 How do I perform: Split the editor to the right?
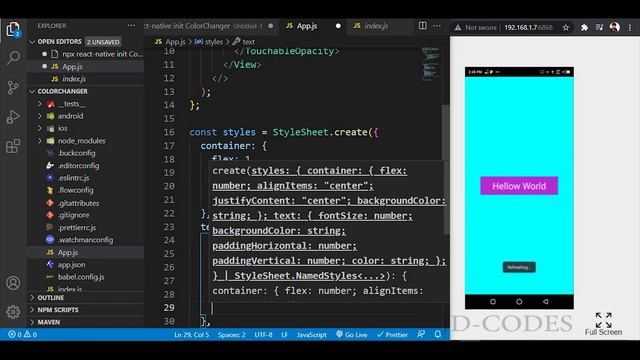coord(423,26)
